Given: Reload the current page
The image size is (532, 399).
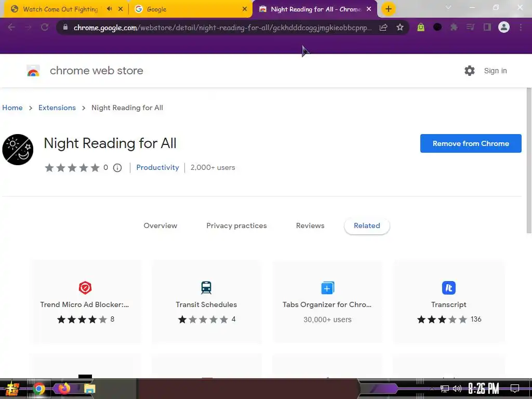Looking at the screenshot, I should point(45,27).
